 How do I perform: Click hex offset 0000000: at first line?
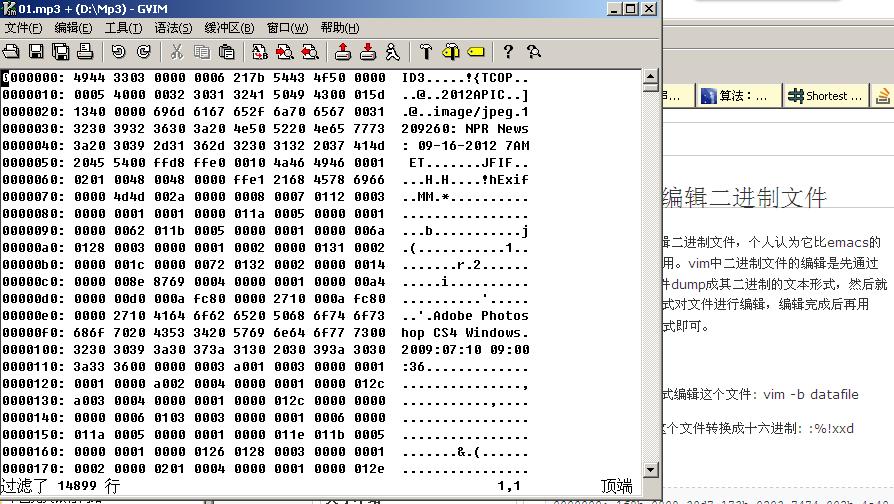[33, 78]
